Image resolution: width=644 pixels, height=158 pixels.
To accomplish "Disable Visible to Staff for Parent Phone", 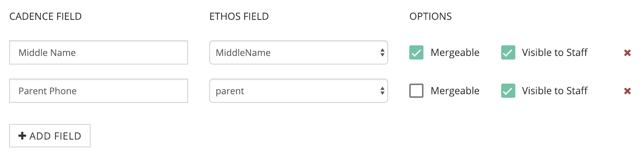I will pos(508,91).
